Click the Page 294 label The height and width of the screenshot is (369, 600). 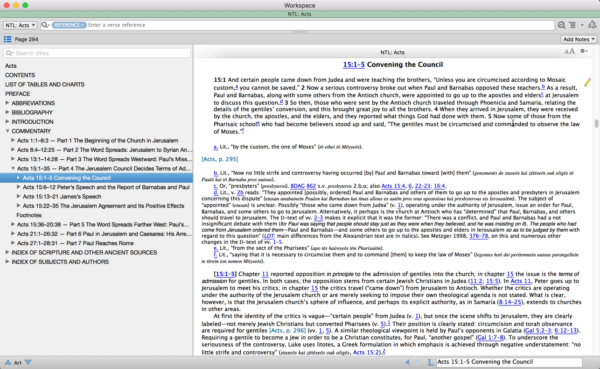[x=26, y=39]
